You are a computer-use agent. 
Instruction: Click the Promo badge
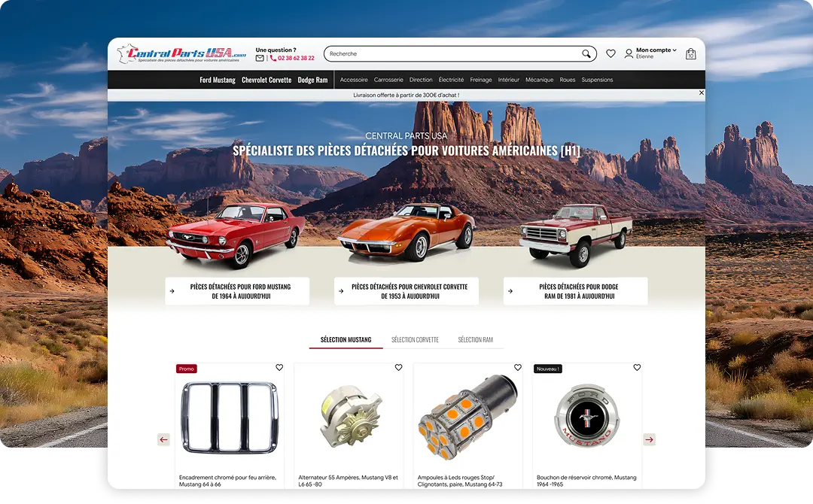[x=186, y=369]
